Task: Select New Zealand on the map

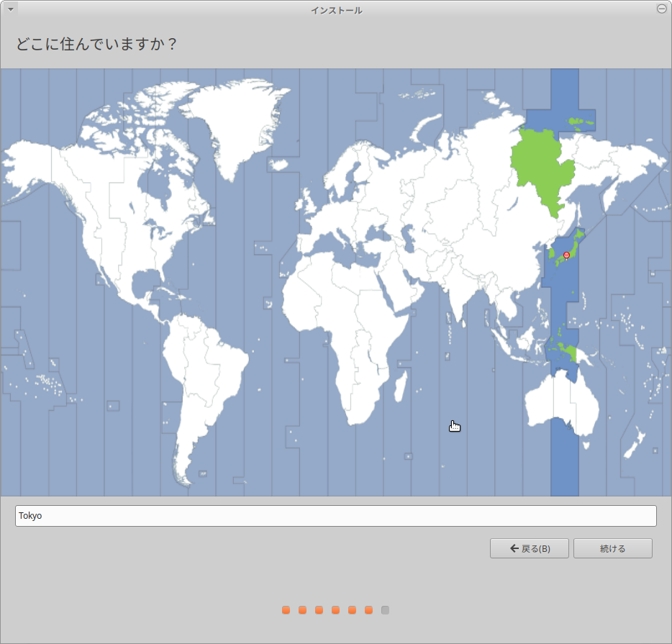Action: 635,443
